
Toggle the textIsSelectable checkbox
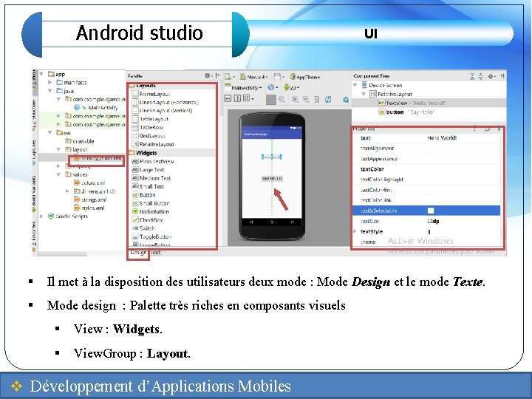(x=431, y=211)
